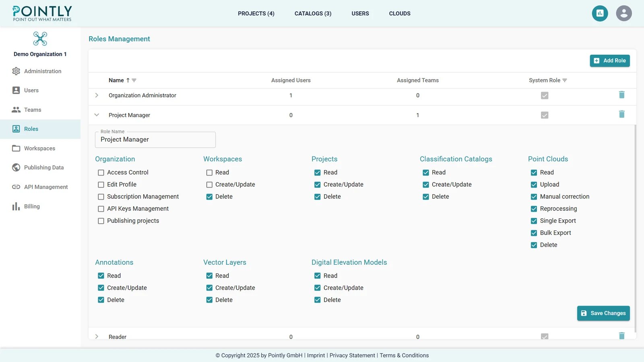Open the Imprint footer link
Image resolution: width=644 pixels, height=362 pixels.
(316, 356)
